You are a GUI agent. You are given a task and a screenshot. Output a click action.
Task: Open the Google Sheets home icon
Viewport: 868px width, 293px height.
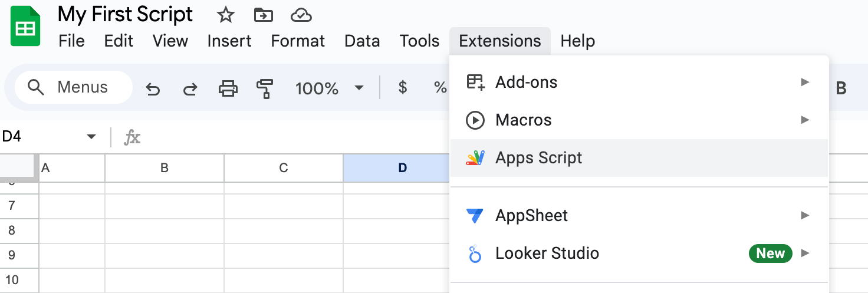[x=25, y=26]
